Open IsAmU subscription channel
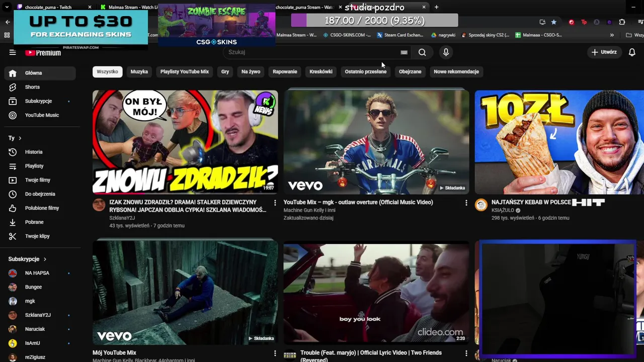The width and height of the screenshot is (644, 362). [x=40, y=343]
